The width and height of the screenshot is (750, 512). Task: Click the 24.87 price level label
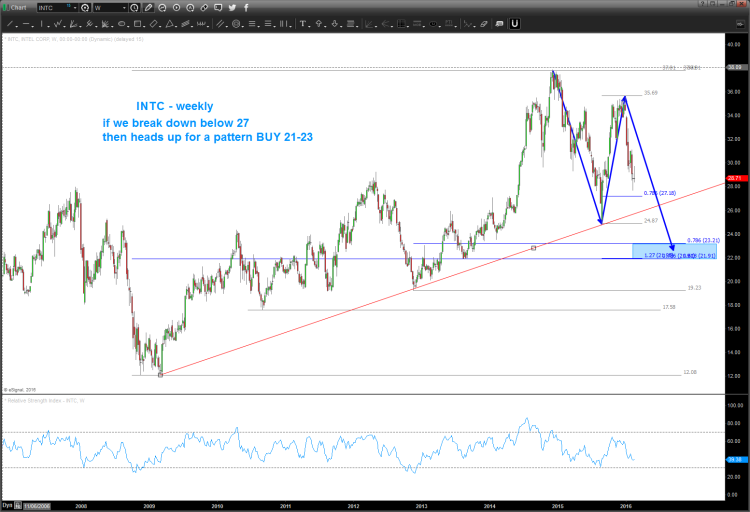click(x=651, y=221)
